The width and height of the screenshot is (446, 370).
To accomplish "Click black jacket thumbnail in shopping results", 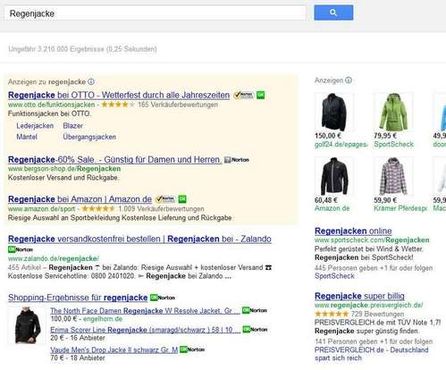I will (x=27, y=325).
